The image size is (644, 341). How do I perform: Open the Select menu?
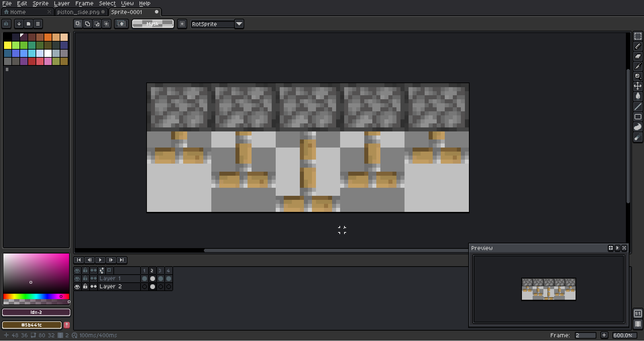point(107,3)
